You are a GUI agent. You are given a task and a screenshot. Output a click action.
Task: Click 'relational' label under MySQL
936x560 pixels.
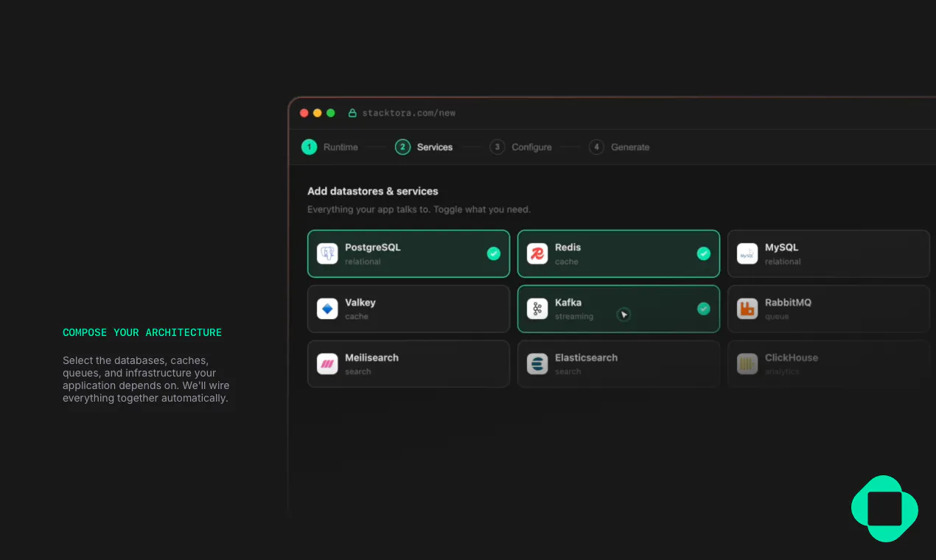[783, 262]
